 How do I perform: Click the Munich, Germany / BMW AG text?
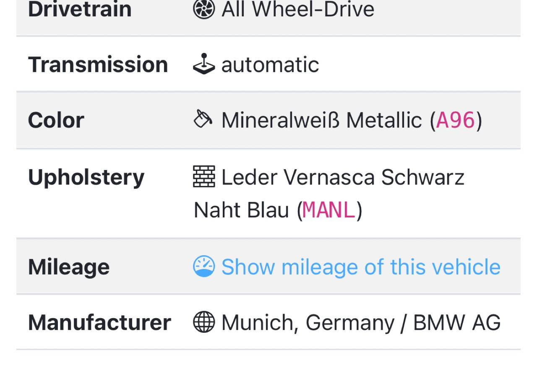click(361, 323)
